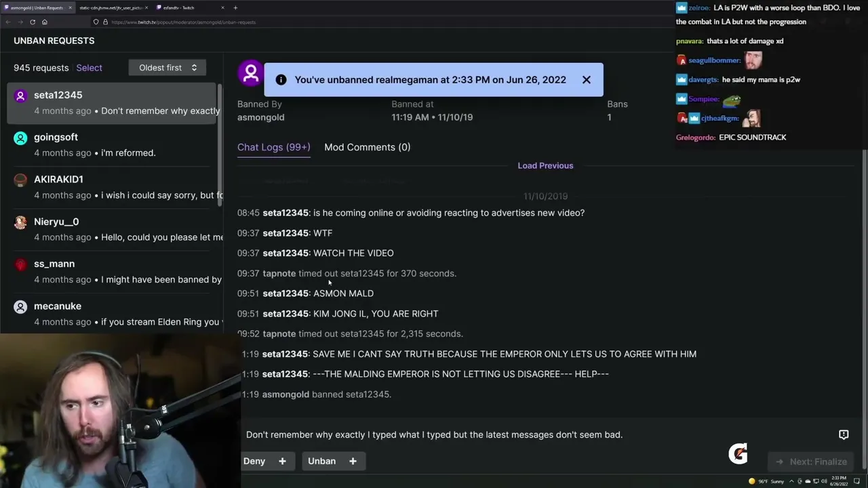868x488 pixels.
Task: Switch to the asmongold Unban Requests browser tab
Action: (37, 7)
